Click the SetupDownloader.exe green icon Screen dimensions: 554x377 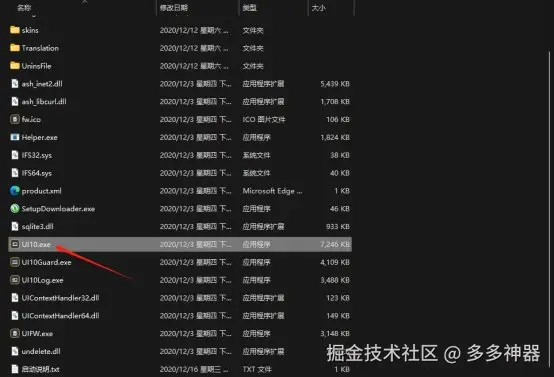(x=14, y=208)
